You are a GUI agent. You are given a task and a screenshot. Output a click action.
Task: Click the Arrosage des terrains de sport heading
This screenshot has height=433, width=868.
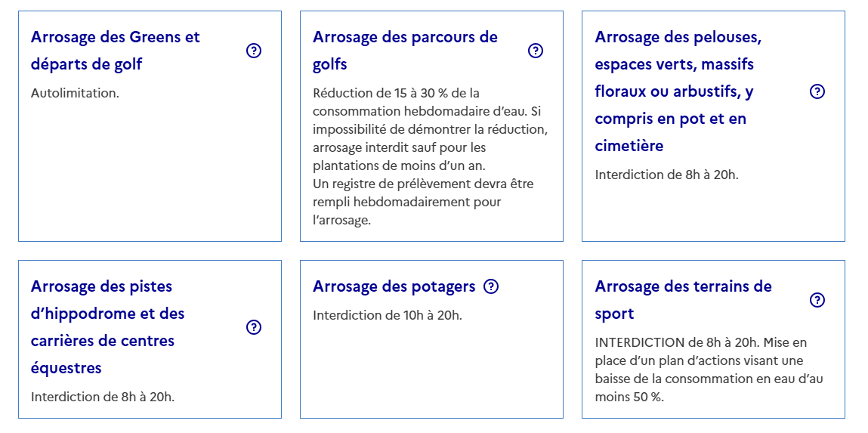[x=683, y=300]
